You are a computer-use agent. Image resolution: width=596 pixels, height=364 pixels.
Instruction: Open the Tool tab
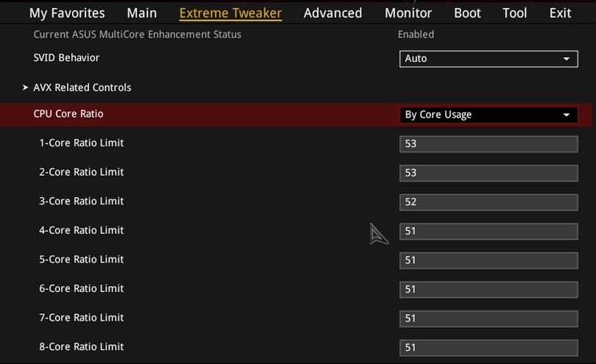(514, 13)
